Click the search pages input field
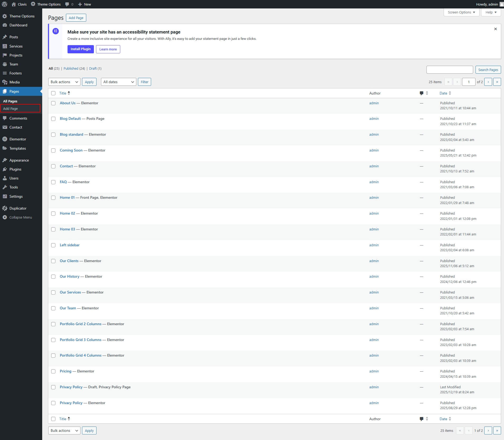This screenshot has width=504, height=440. pos(449,70)
